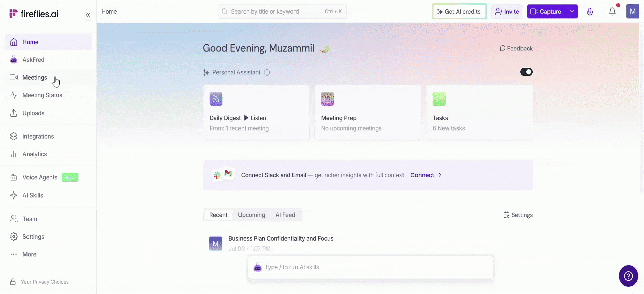644x294 pixels.
Task: Click the Connect link for Slack and Email
Action: 426,175
